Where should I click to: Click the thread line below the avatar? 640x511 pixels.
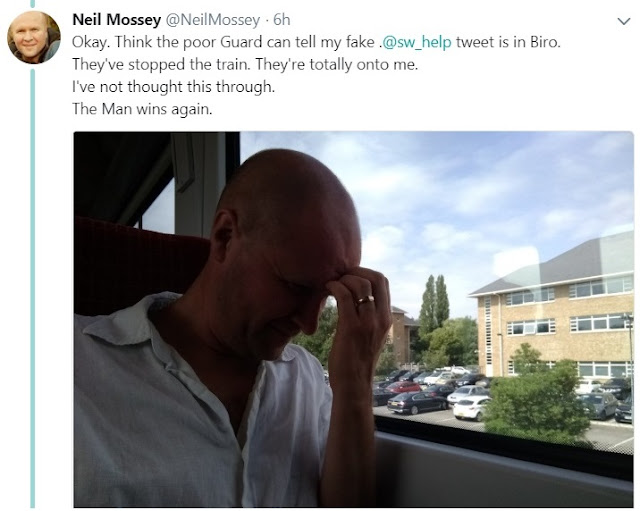(33, 288)
